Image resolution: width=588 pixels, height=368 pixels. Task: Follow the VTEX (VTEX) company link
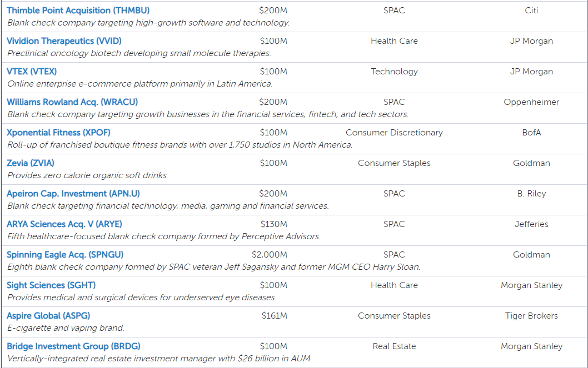[x=32, y=72]
